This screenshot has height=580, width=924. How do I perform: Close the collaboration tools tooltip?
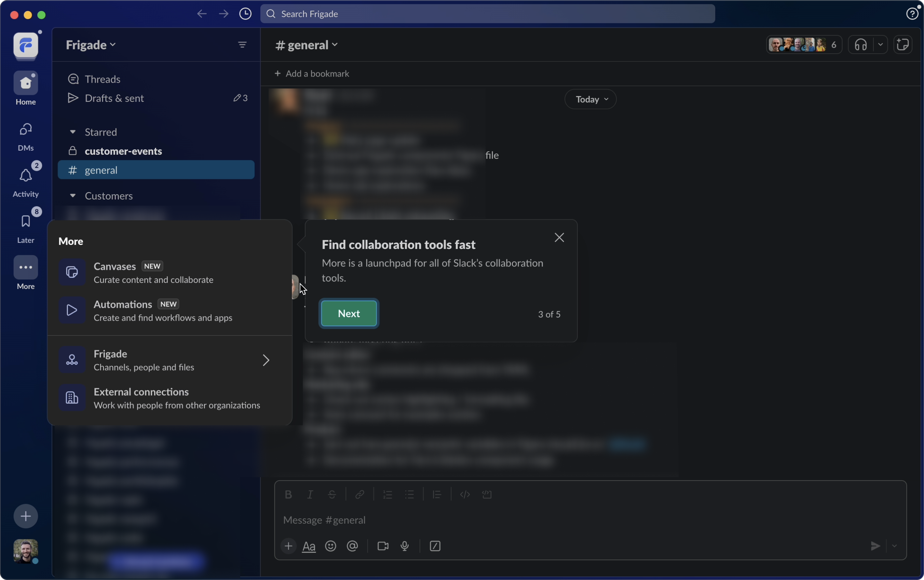click(559, 238)
